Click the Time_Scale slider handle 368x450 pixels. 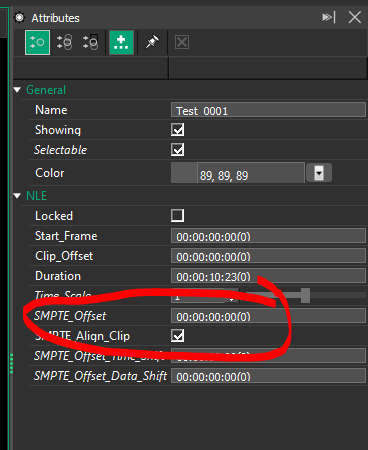(x=305, y=295)
